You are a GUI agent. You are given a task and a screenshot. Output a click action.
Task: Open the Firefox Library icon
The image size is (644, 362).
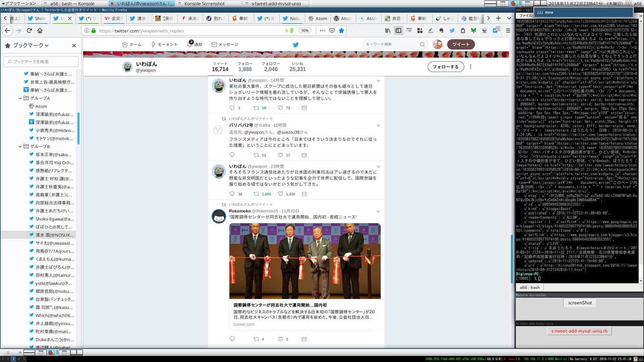point(388,31)
